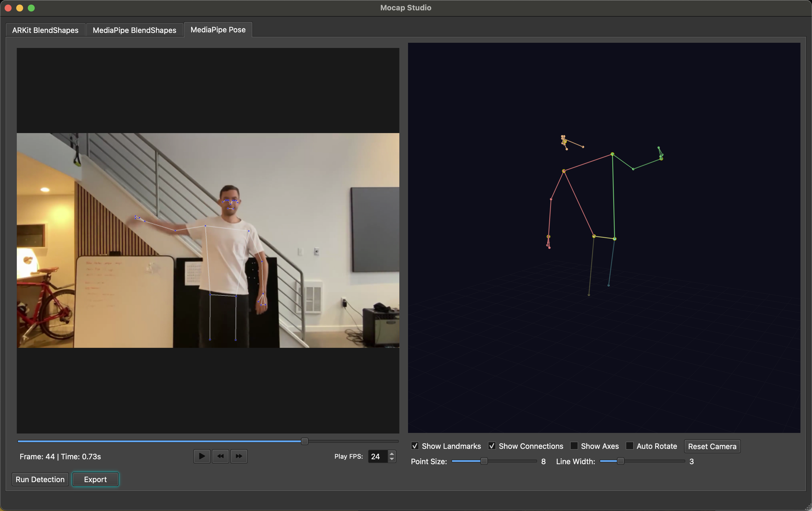Viewport: 812px width, 511px height.
Task: Click the Export button
Action: 95,479
